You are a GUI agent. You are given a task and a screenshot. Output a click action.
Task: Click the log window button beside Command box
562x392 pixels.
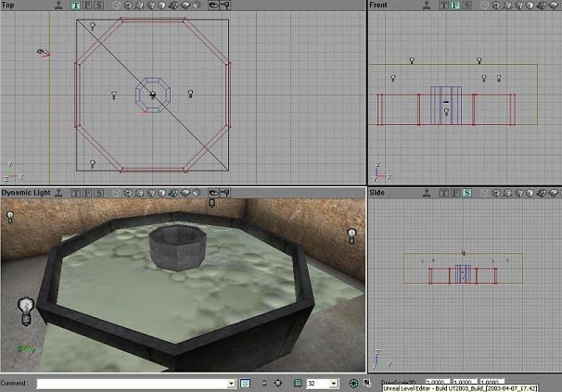(x=246, y=383)
